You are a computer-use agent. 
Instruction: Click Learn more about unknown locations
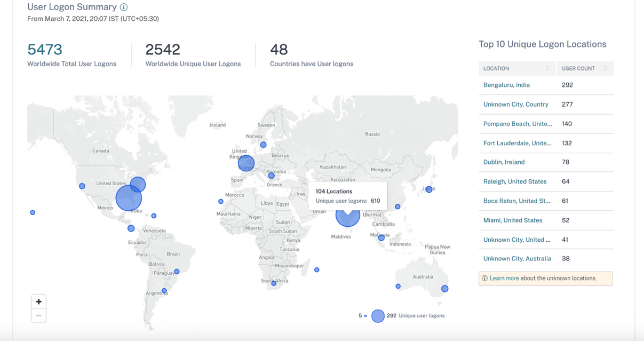504,279
